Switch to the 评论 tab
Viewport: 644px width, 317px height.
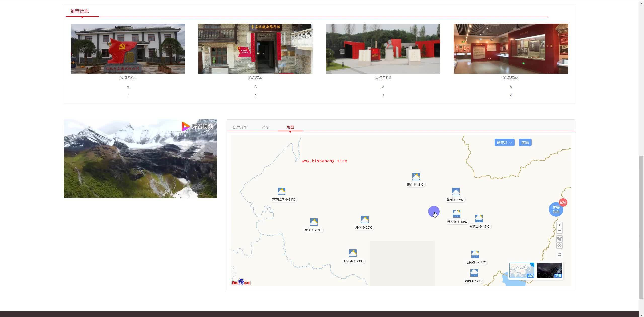[x=265, y=127]
